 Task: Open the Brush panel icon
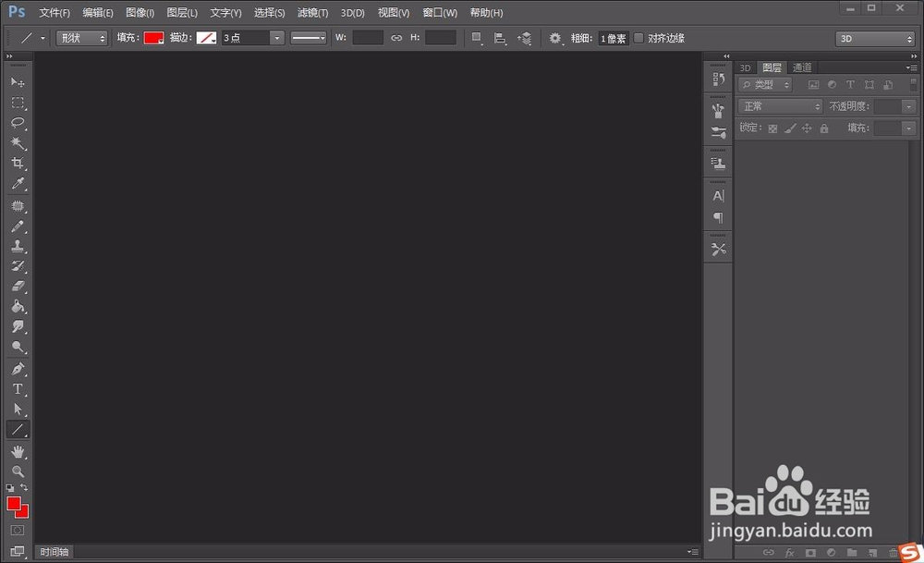click(718, 132)
